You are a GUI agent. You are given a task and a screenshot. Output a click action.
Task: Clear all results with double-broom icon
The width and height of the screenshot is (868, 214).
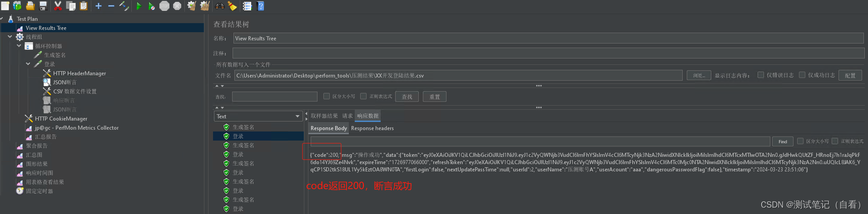coord(205,6)
